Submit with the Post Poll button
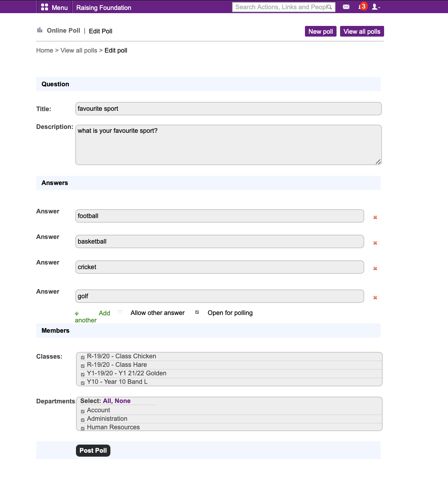448x495 pixels. click(93, 450)
